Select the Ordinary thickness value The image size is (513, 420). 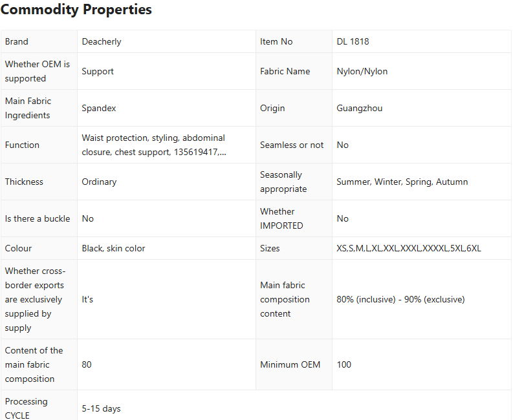99,182
